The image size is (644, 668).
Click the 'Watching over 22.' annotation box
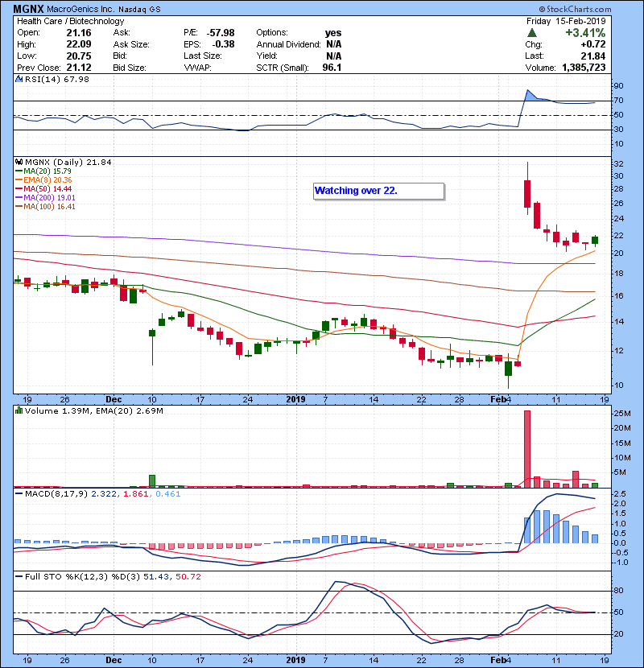378,191
